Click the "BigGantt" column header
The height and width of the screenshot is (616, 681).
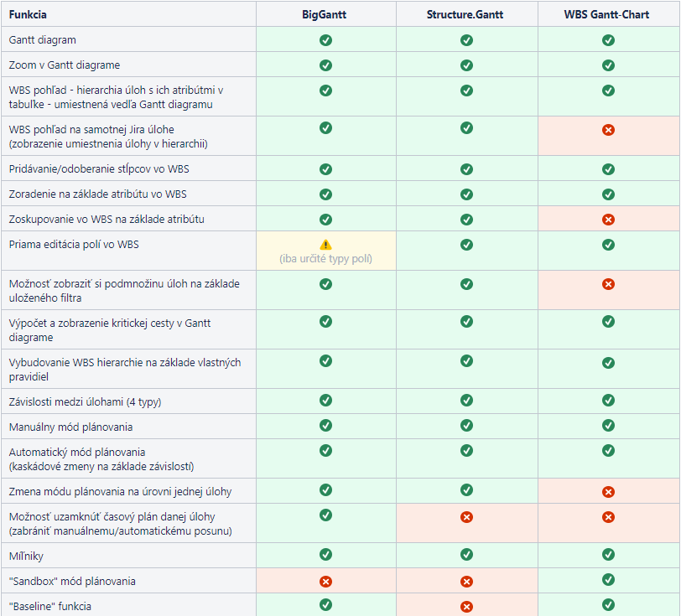point(325,15)
